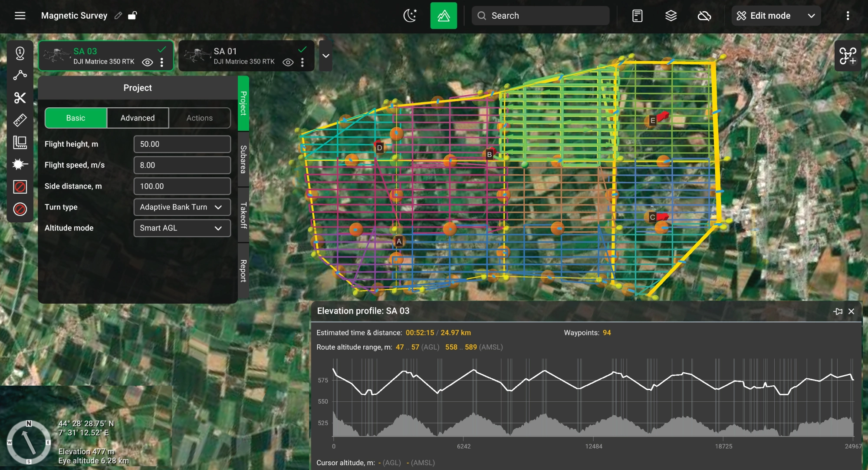
Task: Select takeoff marker C on map
Action: click(652, 217)
